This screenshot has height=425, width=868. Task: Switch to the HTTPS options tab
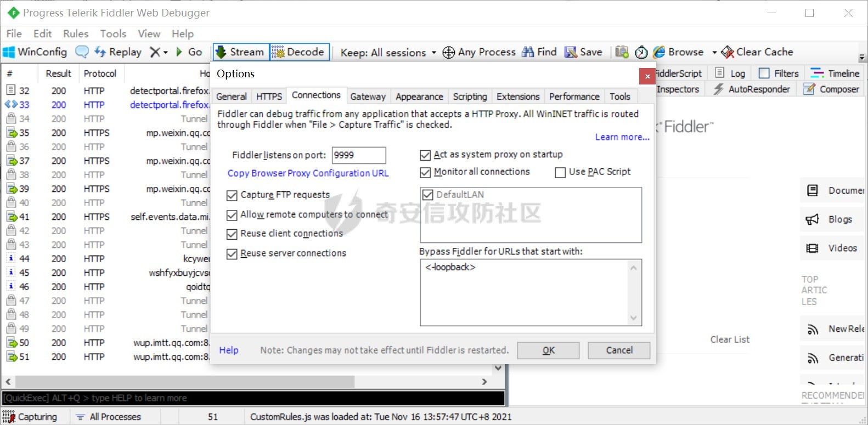tap(269, 97)
